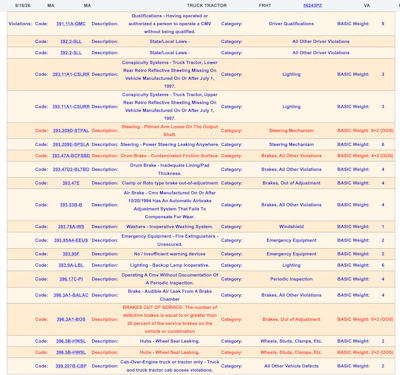Select 'All Other Vehicle Defects' category text
400x375 pixels.
291,366
